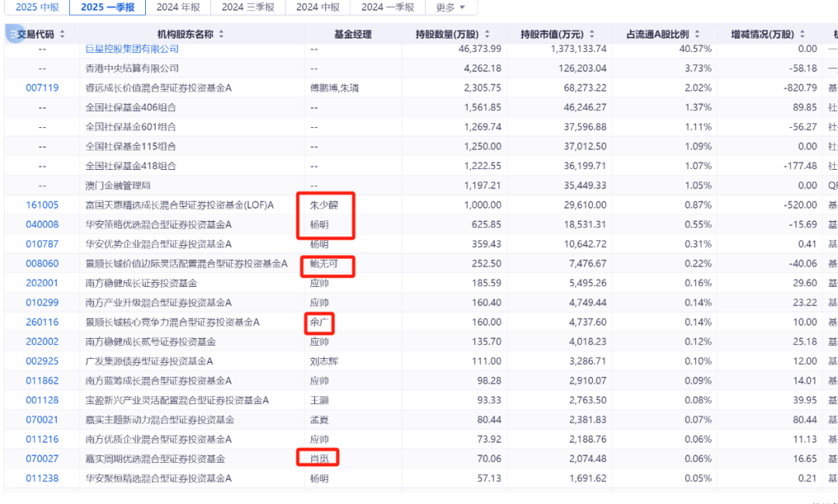Screen dimensions: 838x504
Task: Select the 2024 一季报 tab
Action: [x=387, y=8]
